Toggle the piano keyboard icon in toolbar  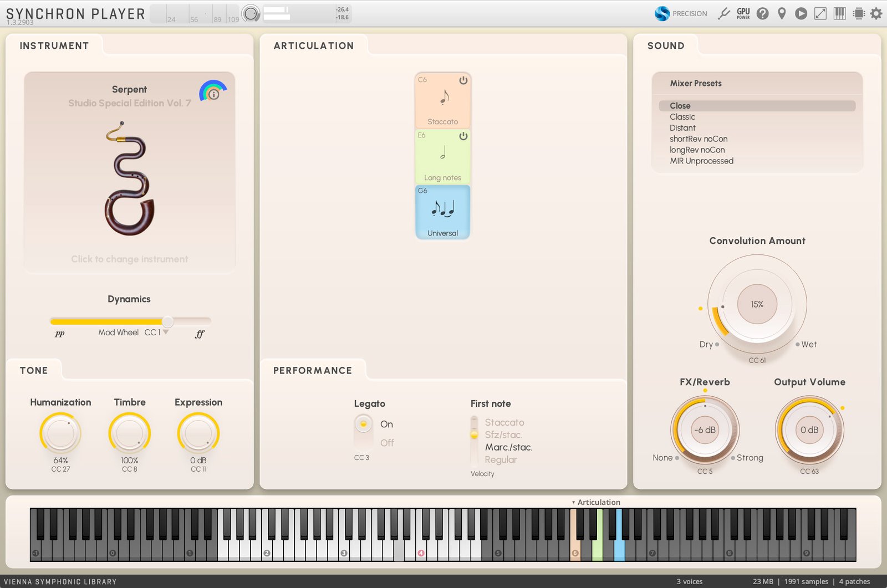[840, 13]
